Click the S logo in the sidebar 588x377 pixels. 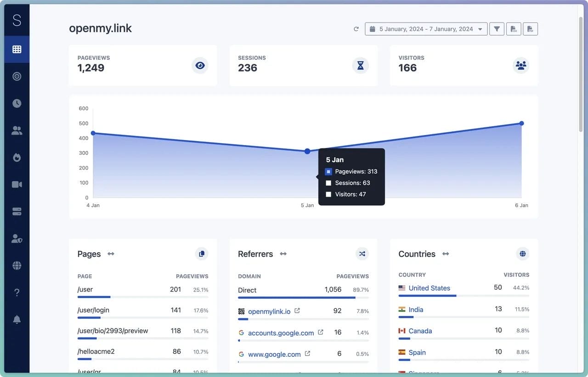tap(17, 20)
